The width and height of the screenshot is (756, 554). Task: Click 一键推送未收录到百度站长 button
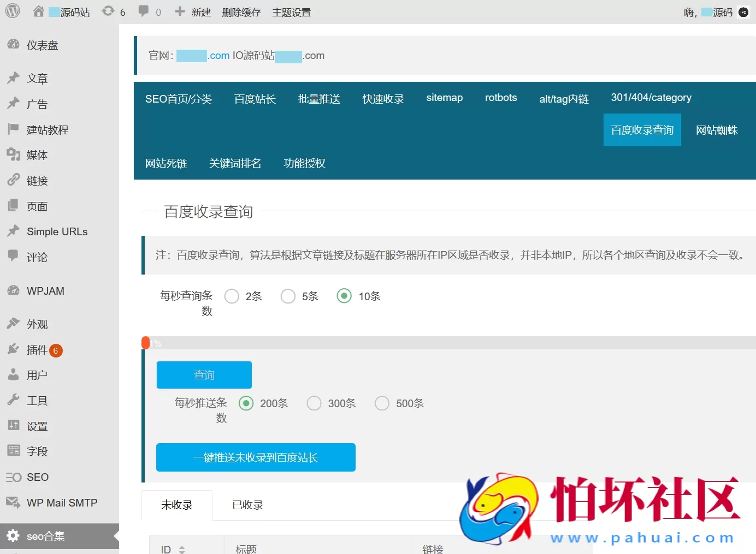[x=255, y=457]
